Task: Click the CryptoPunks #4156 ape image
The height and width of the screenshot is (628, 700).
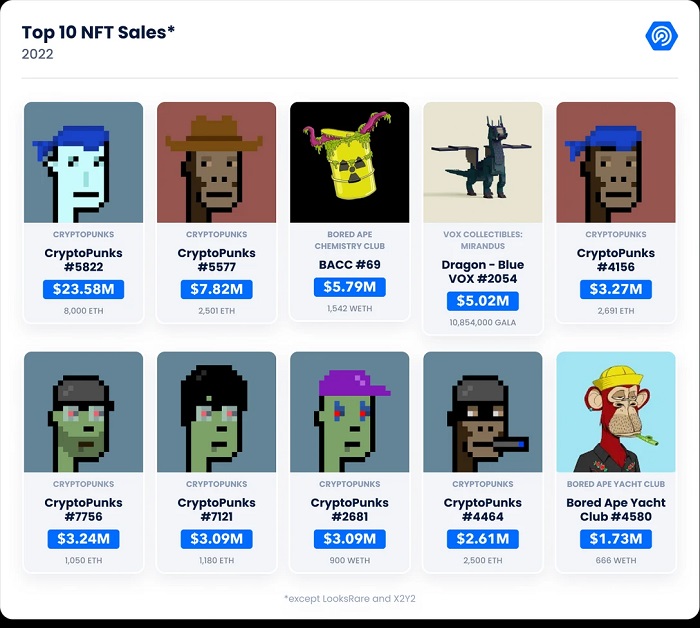Action: [616, 162]
